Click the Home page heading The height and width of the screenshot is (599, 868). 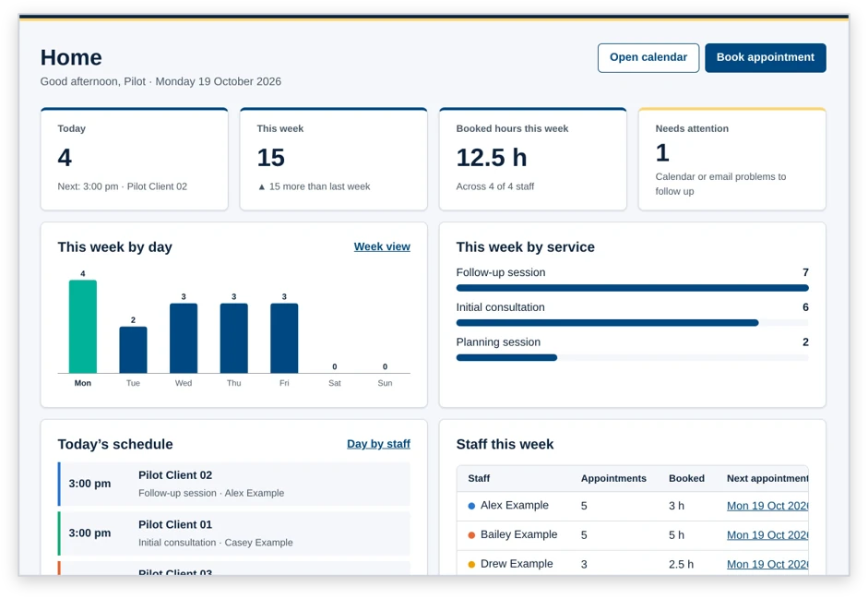(71, 57)
